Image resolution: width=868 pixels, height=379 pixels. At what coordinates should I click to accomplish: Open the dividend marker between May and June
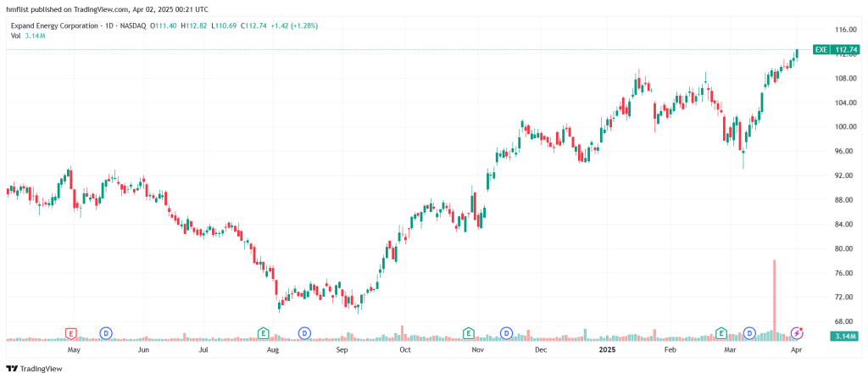[106, 332]
